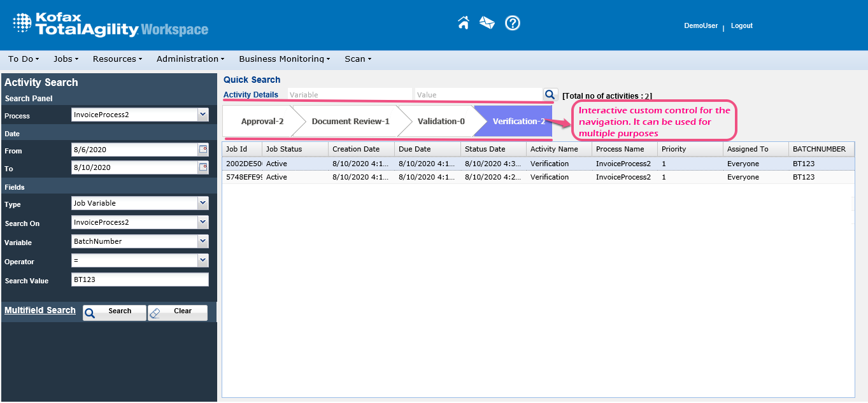Click the Quick Search magnifier icon

click(x=550, y=95)
